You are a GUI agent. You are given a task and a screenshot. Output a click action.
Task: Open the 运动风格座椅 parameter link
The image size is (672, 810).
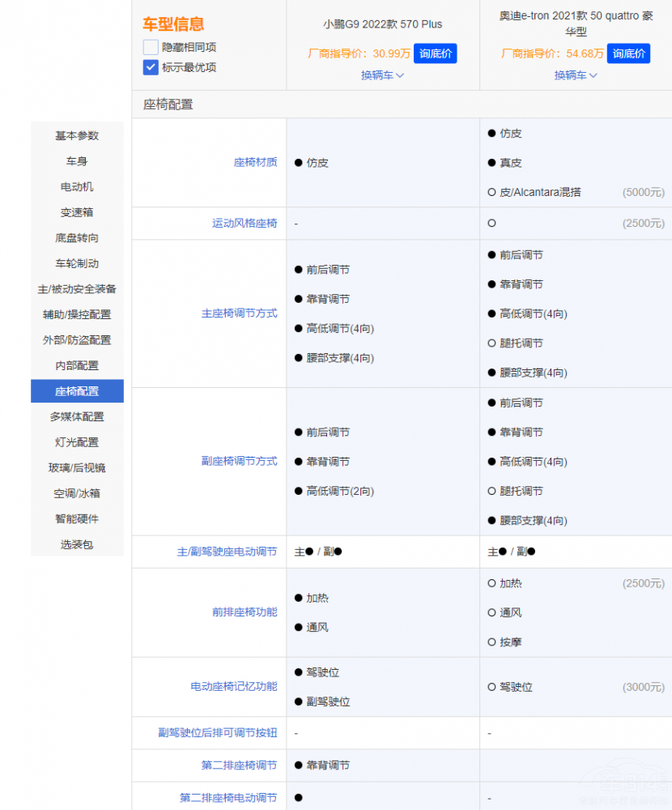245,223
